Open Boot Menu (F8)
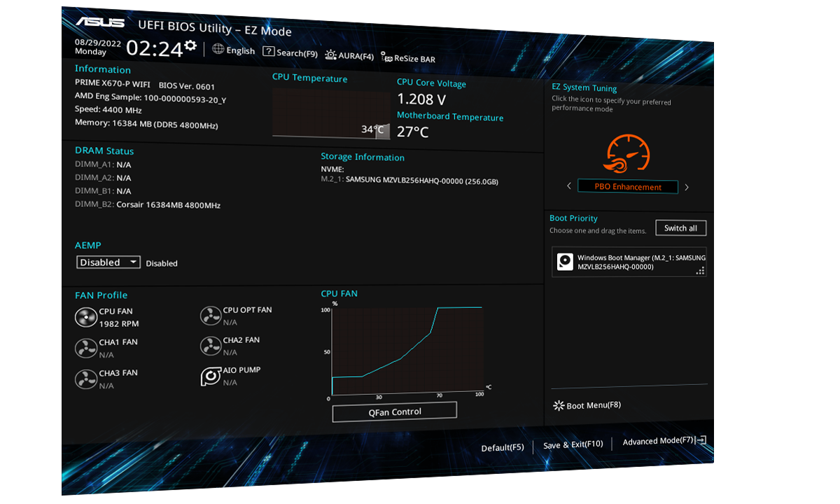840x504 pixels. [587, 405]
